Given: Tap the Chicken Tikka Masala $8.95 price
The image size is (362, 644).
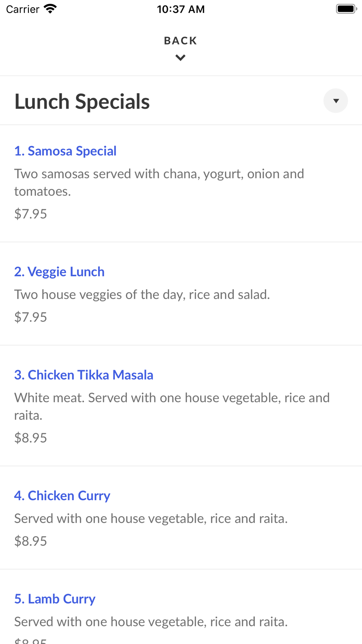Looking at the screenshot, I should pyautogui.click(x=31, y=438).
